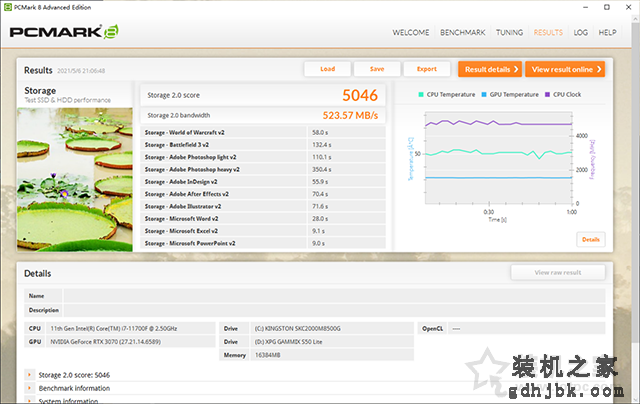Screen dimensions: 640x404
Task: Select the Adobe Photoshop heavy v2 row
Action: (263, 169)
